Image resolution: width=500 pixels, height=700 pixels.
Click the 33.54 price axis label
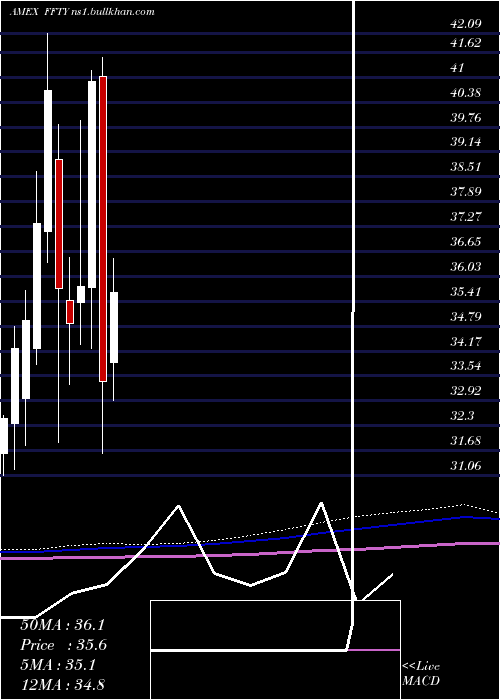click(466, 366)
